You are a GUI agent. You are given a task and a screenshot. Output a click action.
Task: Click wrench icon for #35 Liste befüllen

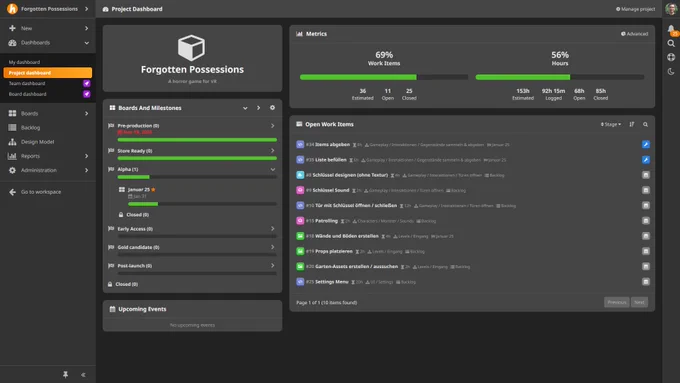pos(646,160)
